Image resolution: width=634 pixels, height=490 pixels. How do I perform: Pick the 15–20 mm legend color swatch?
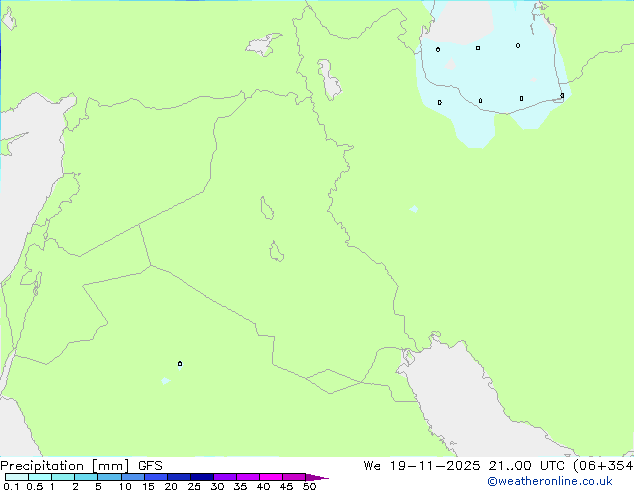[x=155, y=477]
